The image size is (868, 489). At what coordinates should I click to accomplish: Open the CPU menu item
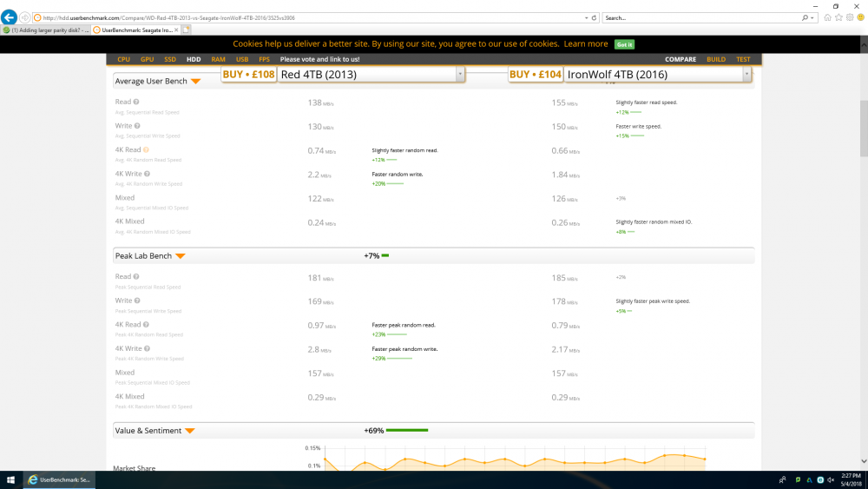[x=123, y=59]
